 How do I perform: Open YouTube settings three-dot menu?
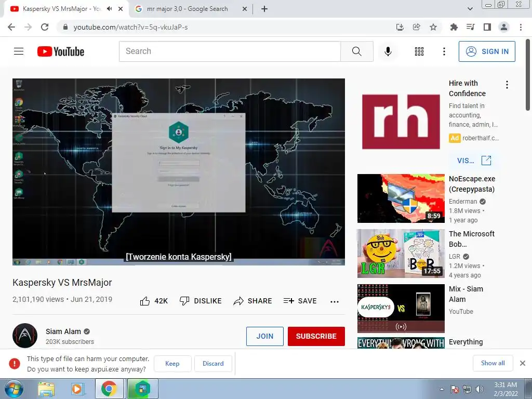[444, 51]
